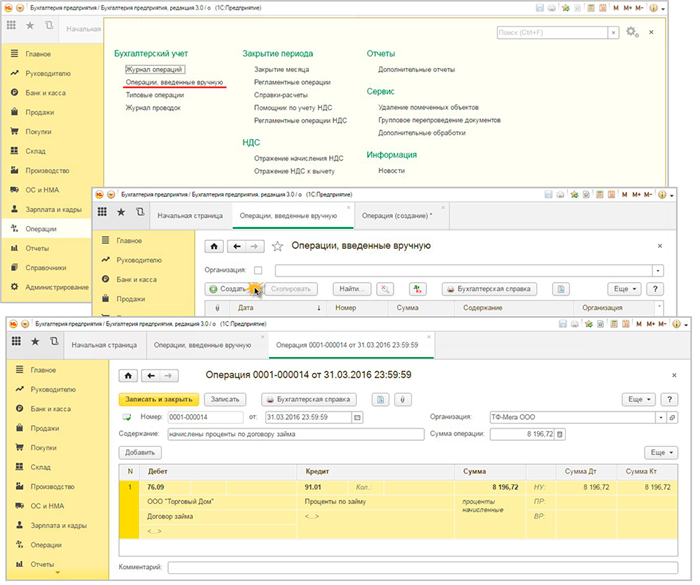This screenshot has width=700, height=585.
Task: Open Журнал операций link
Action: 154,70
